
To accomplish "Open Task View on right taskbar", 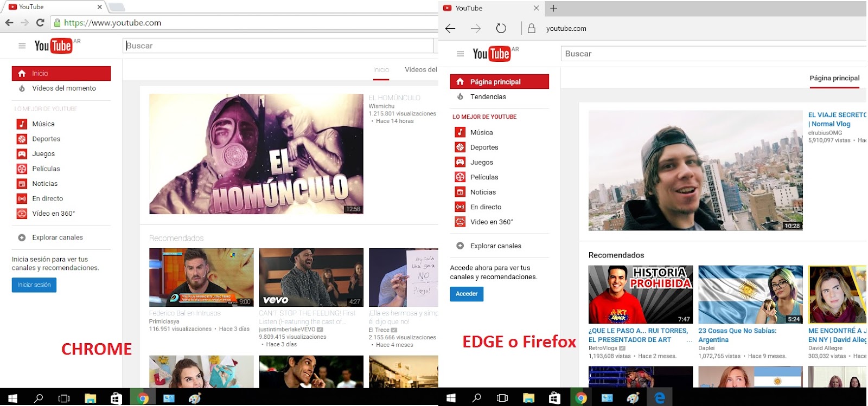I will click(502, 398).
